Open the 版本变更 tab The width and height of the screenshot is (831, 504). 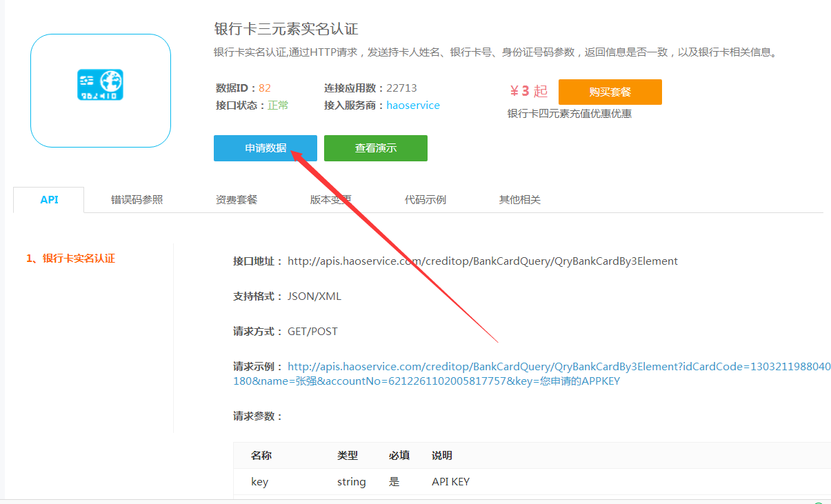point(331,200)
